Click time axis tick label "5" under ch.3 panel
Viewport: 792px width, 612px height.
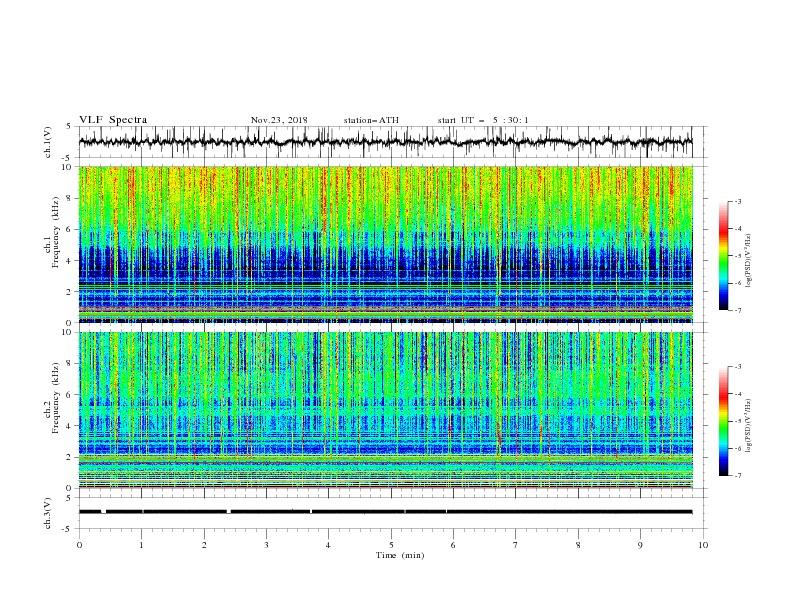[x=391, y=545]
